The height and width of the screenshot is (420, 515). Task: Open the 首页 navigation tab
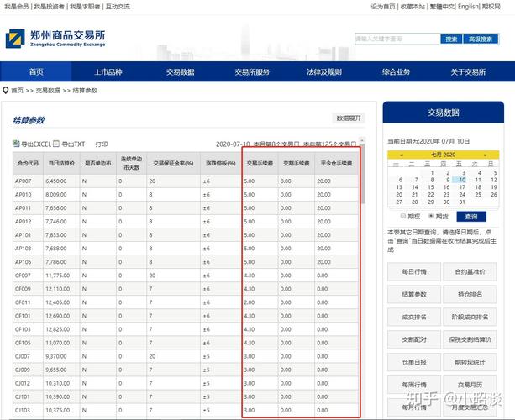click(36, 71)
